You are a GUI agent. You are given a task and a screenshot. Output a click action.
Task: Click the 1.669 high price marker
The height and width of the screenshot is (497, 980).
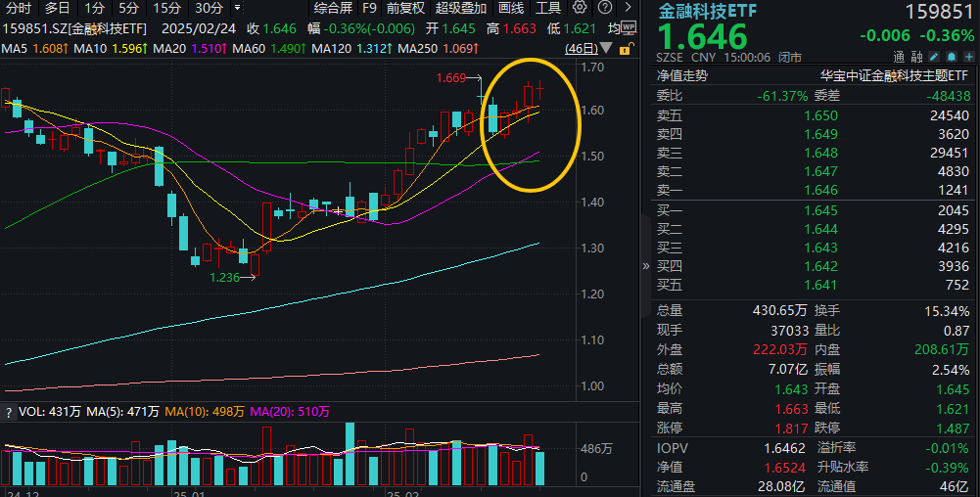(x=451, y=78)
